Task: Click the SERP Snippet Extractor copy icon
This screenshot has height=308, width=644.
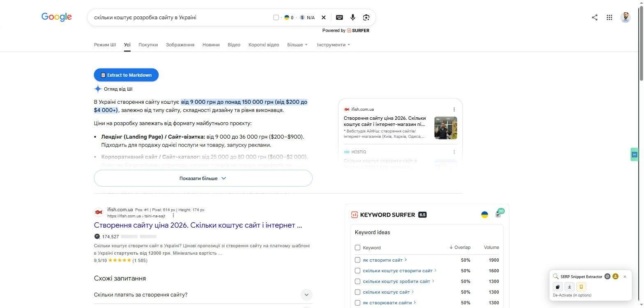Action: pyautogui.click(x=558, y=287)
